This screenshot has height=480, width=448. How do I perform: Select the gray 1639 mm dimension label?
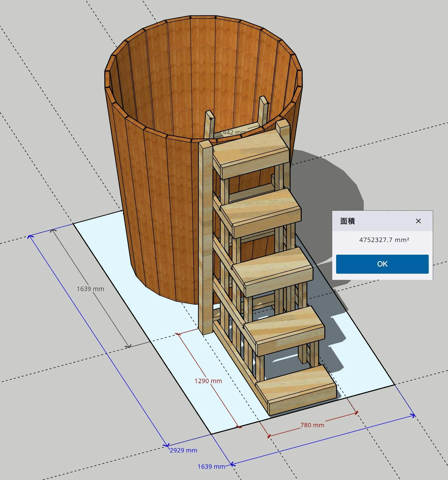90,289
